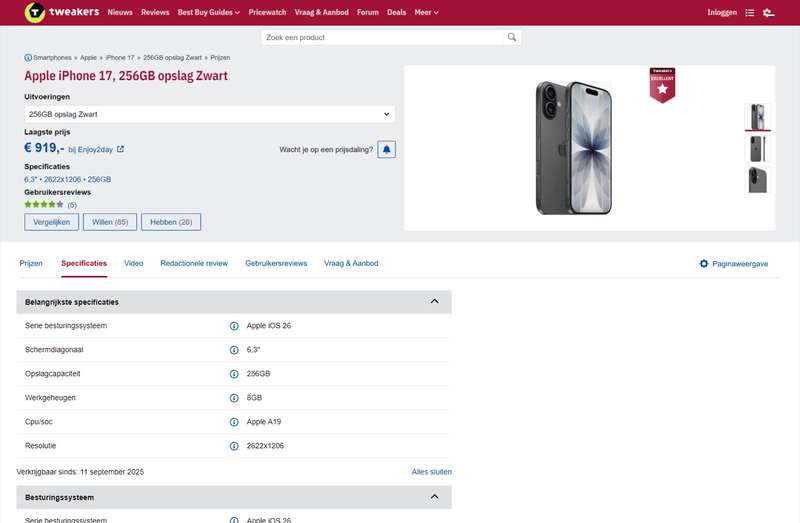The image size is (800, 523).
Task: Click the Hebben (26) button
Action: (x=171, y=222)
